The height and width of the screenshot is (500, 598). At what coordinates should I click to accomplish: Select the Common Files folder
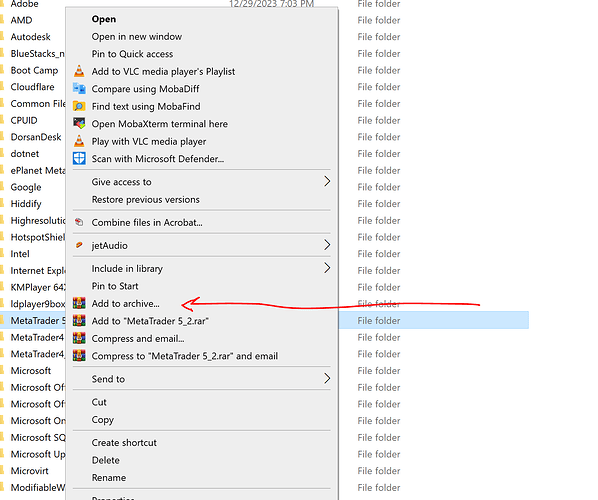[38, 104]
